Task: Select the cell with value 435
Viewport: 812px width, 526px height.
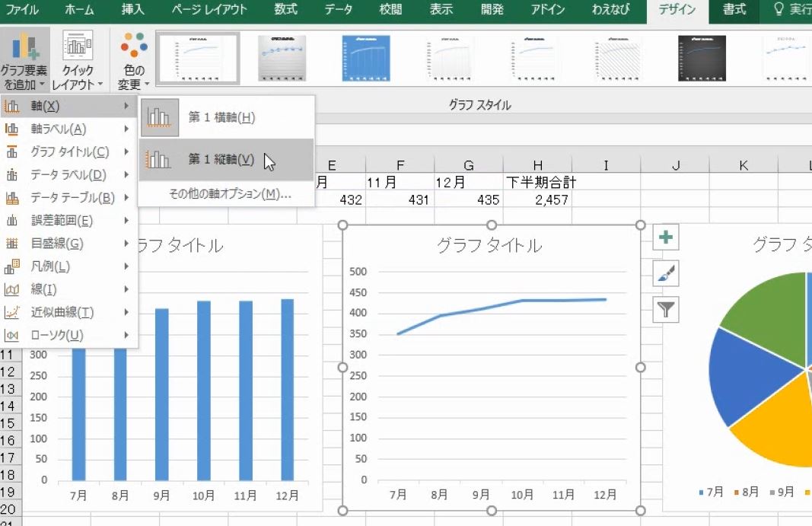Action: click(469, 199)
